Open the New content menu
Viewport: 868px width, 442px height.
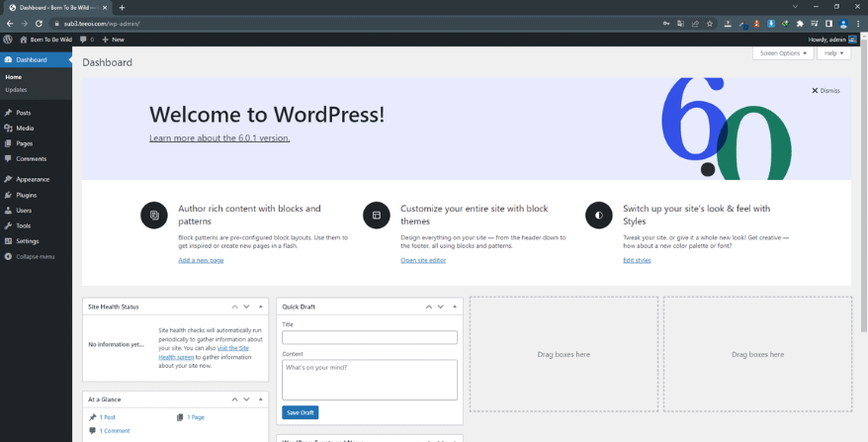(114, 40)
